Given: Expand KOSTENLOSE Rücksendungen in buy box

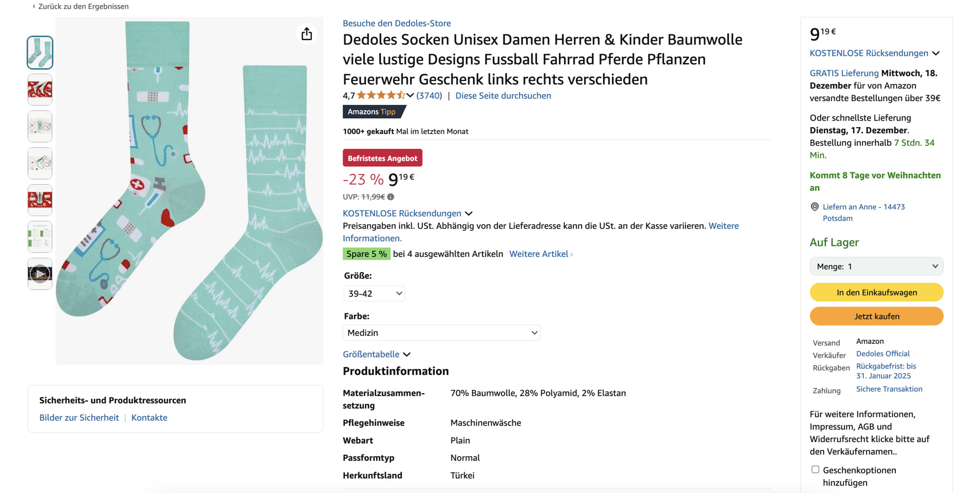Looking at the screenshot, I should [874, 53].
